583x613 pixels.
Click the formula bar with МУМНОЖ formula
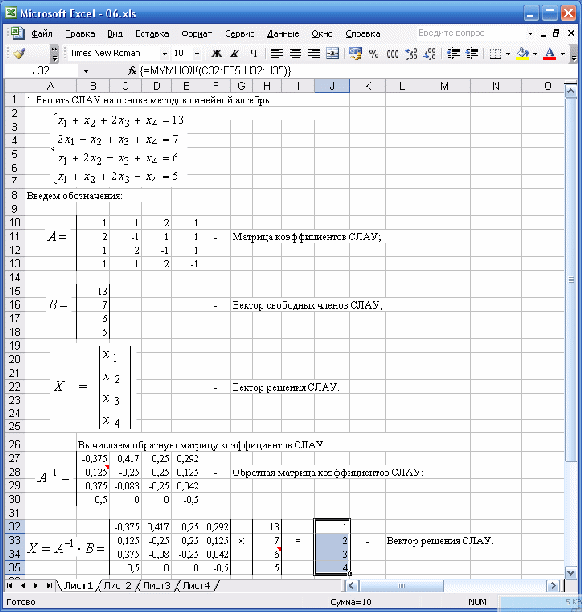click(x=352, y=71)
